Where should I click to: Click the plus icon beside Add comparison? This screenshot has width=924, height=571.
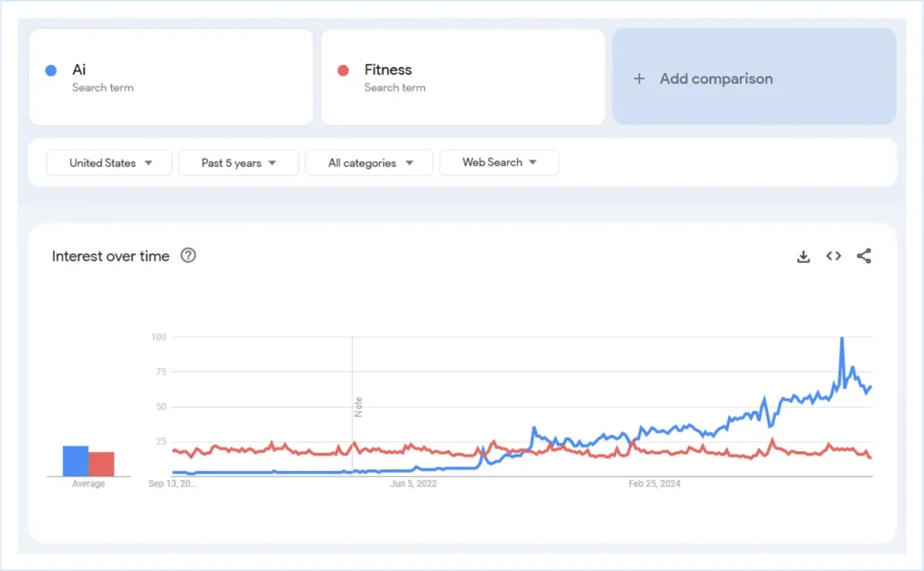pos(637,78)
